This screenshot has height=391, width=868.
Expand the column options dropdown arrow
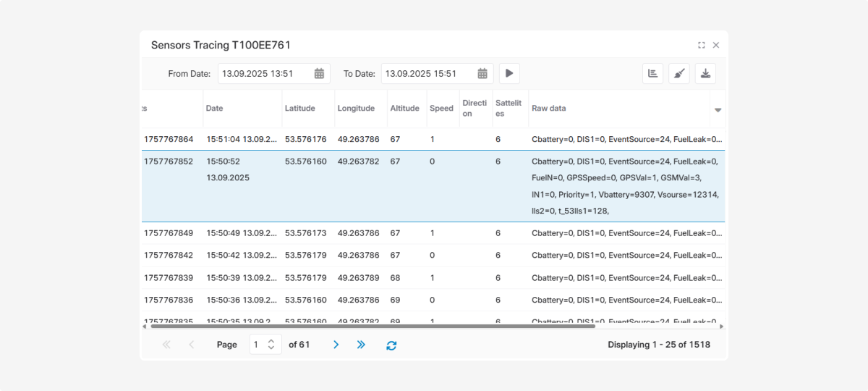(x=718, y=110)
